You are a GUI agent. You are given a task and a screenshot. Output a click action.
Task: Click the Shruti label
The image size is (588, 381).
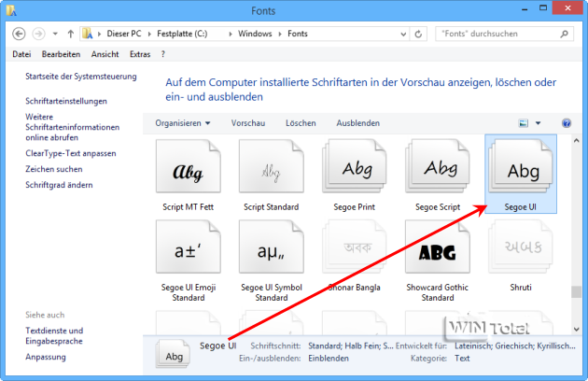pyautogui.click(x=521, y=288)
